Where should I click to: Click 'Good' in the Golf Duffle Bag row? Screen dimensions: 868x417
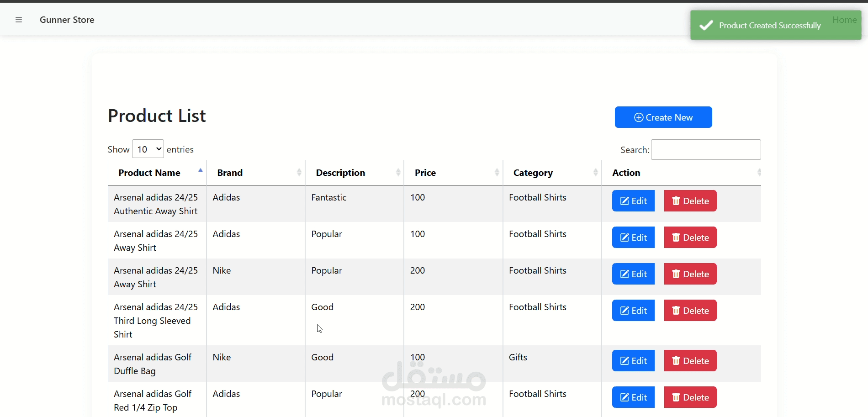point(323,357)
